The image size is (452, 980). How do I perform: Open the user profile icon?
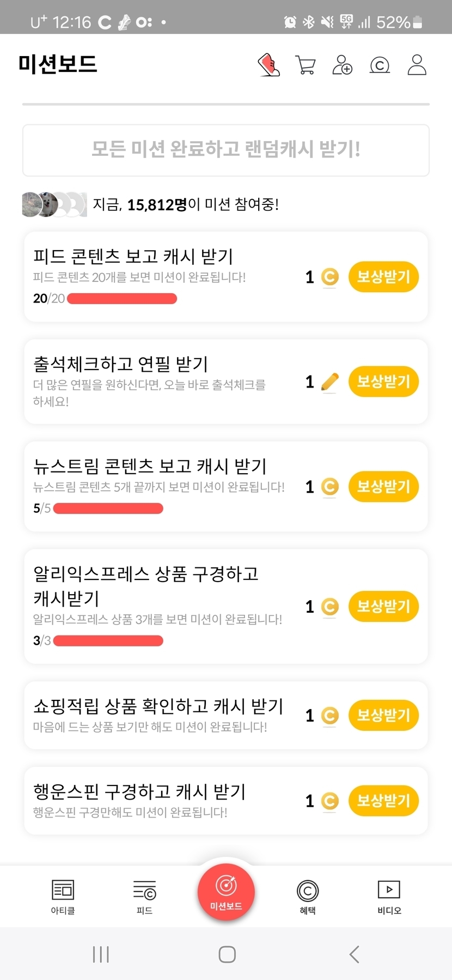tap(417, 65)
